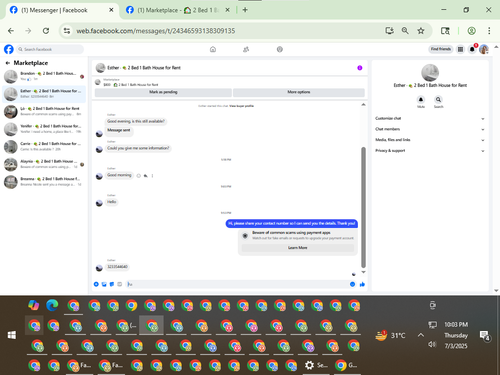Viewport: 500px width, 375px height.
Task: Open the Groups icon in the top navigation
Action: click(x=280, y=49)
